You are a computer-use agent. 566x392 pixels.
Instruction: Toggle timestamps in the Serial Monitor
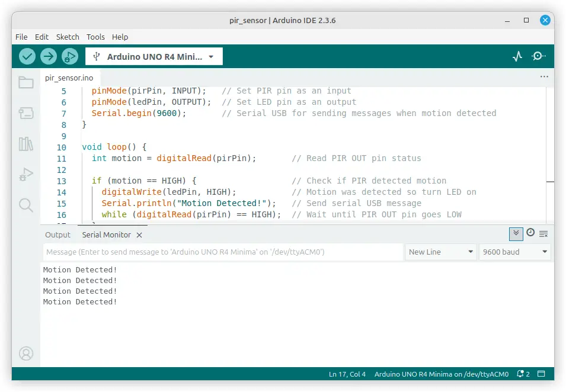tap(532, 234)
